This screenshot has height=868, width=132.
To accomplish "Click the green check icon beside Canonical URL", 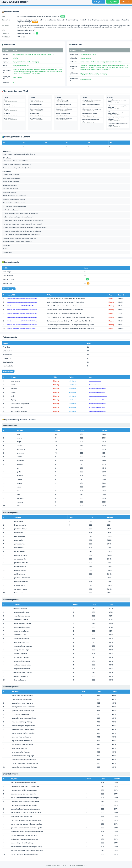I will [37, 33].
